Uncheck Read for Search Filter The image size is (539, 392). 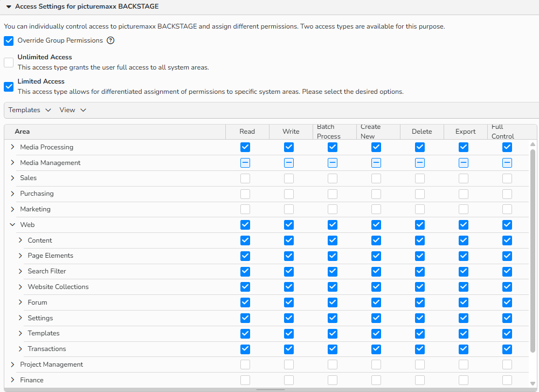245,272
